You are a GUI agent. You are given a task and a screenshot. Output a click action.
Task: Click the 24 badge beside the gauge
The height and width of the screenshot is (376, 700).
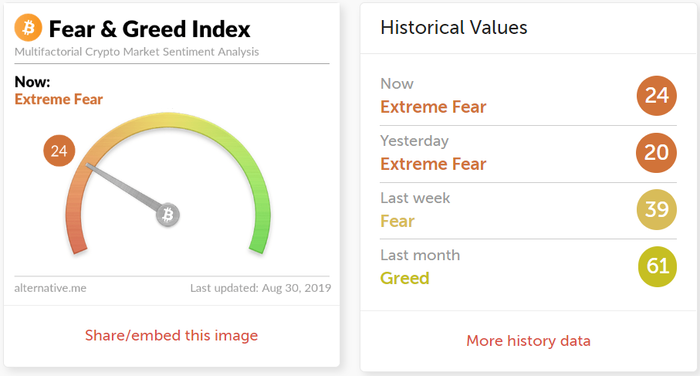[59, 151]
